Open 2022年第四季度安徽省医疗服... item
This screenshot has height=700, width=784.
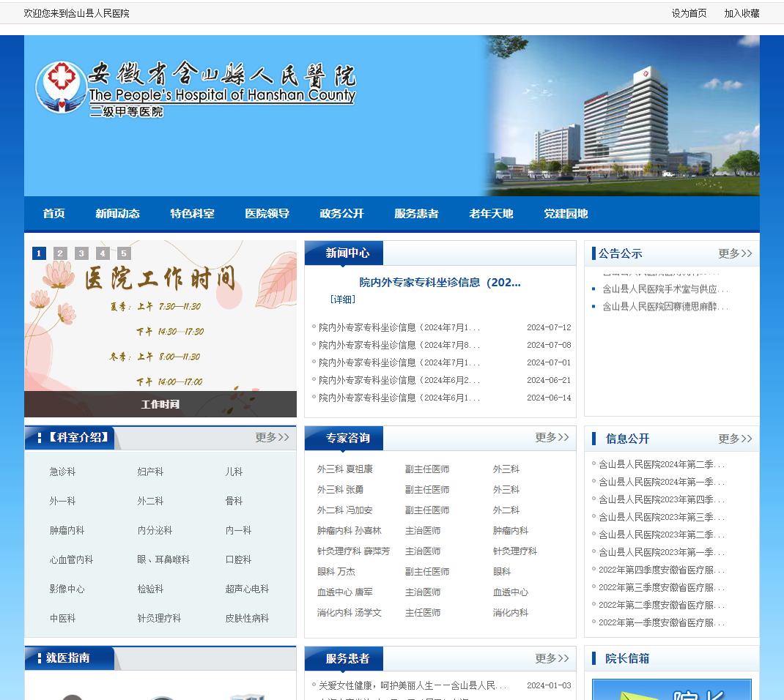(x=662, y=570)
